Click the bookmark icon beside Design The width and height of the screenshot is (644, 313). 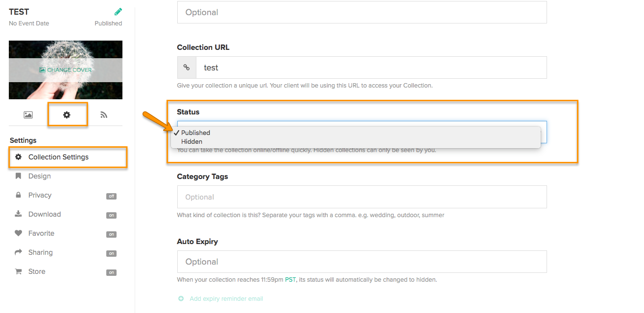[19, 176]
